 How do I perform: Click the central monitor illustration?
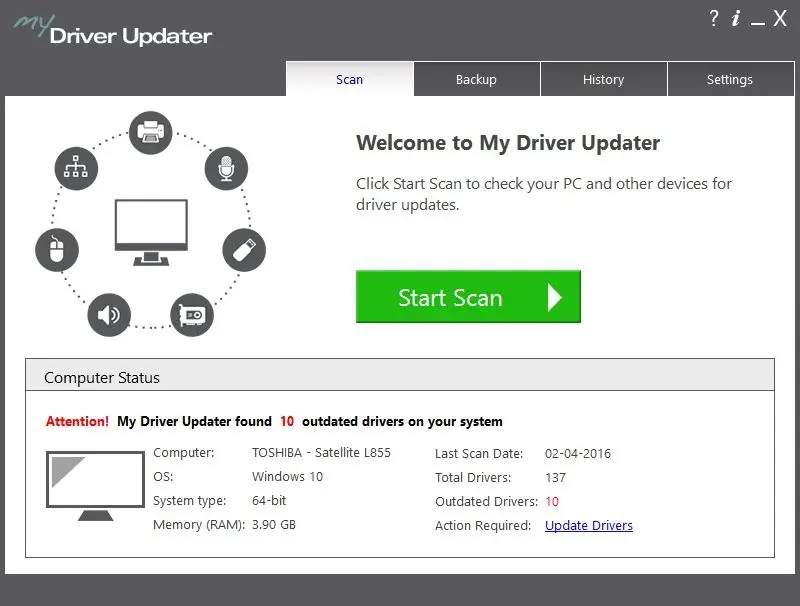click(151, 232)
